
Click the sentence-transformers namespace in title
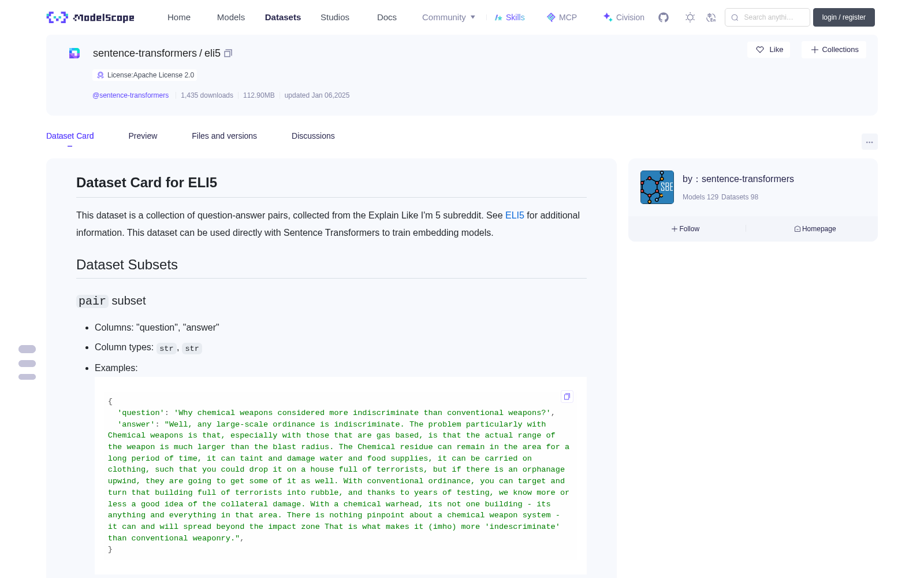145,53
